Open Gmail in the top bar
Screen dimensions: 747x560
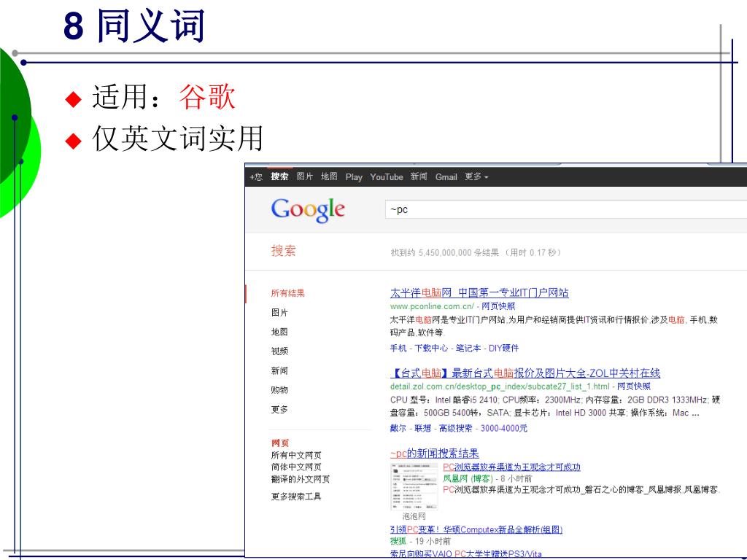[x=446, y=177]
